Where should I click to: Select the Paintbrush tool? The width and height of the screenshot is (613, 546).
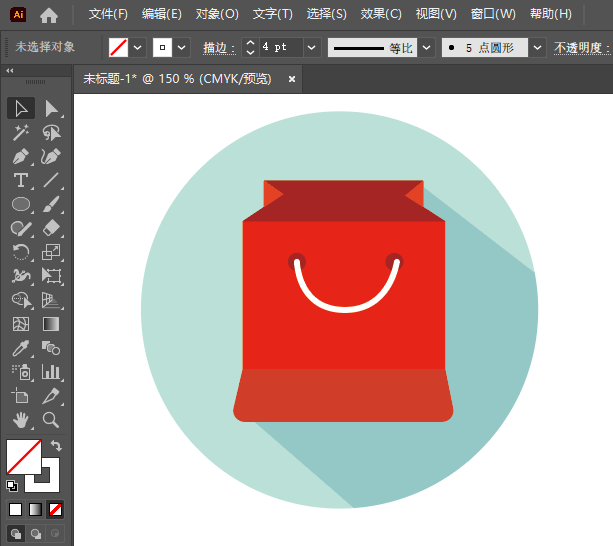coord(51,204)
